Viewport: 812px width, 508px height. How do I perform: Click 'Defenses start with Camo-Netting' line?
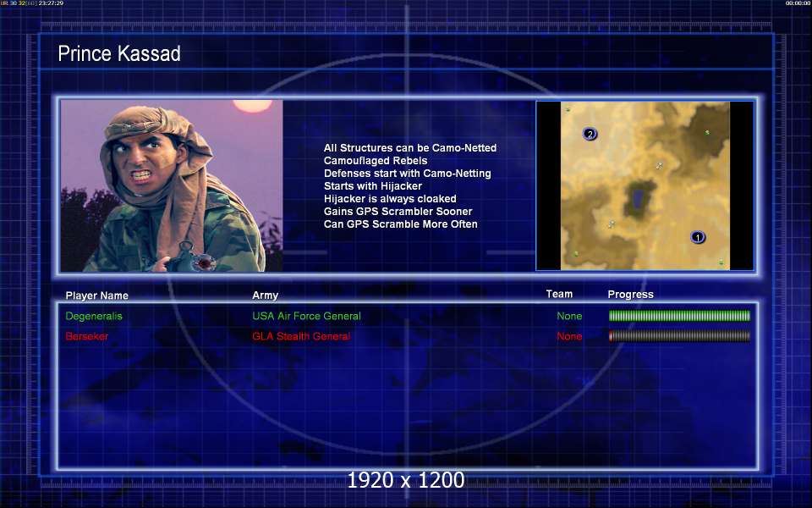[408, 174]
